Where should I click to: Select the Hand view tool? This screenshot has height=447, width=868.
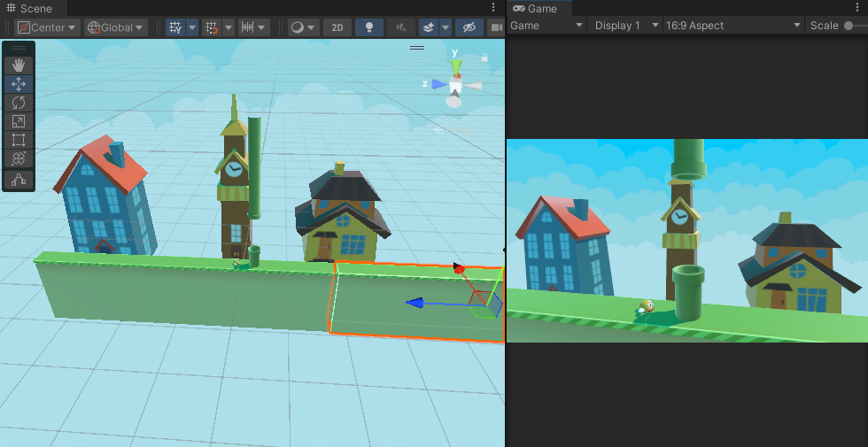pyautogui.click(x=19, y=66)
